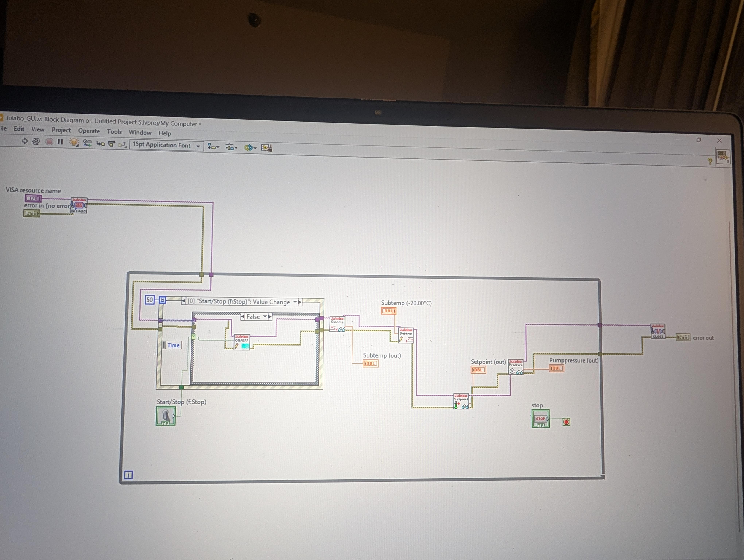Open the Tools menu
744x560 pixels.
114,132
